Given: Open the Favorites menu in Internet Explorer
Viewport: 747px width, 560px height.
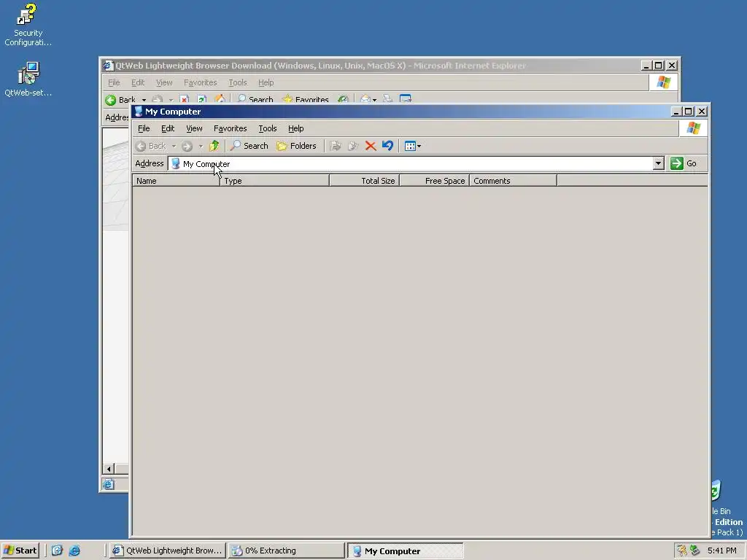Looking at the screenshot, I should pos(201,83).
